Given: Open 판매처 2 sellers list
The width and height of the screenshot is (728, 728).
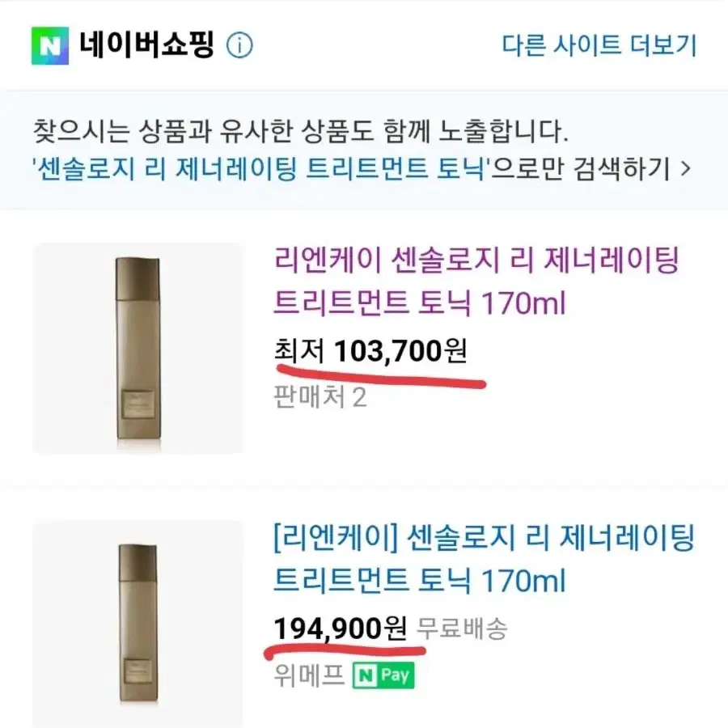Looking at the screenshot, I should tap(320, 397).
